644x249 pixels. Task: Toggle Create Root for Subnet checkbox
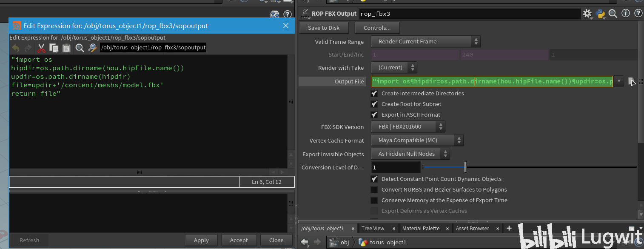(374, 104)
